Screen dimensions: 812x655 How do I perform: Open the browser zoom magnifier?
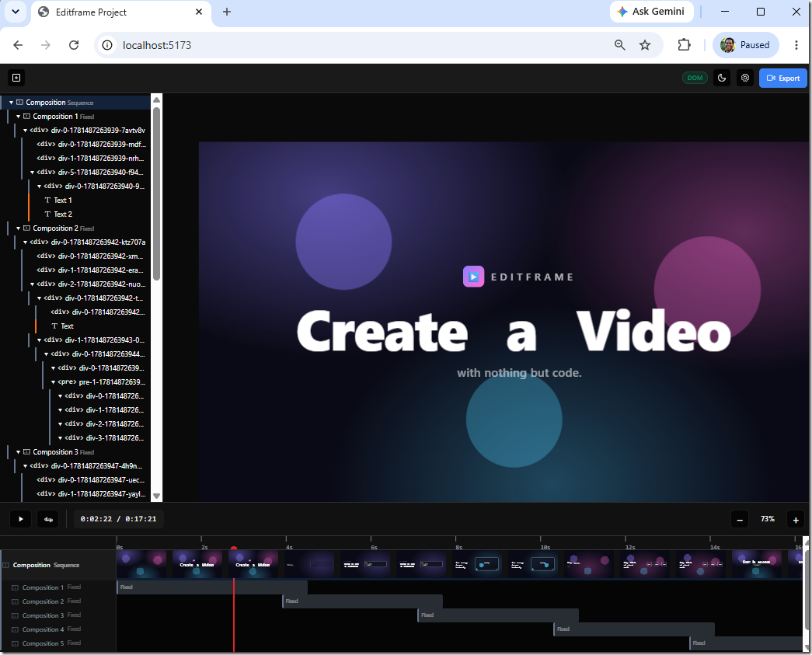619,45
